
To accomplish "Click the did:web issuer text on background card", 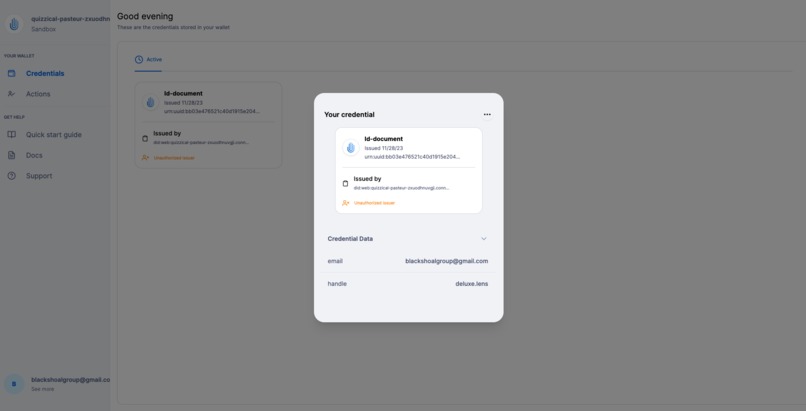I will 201,142.
